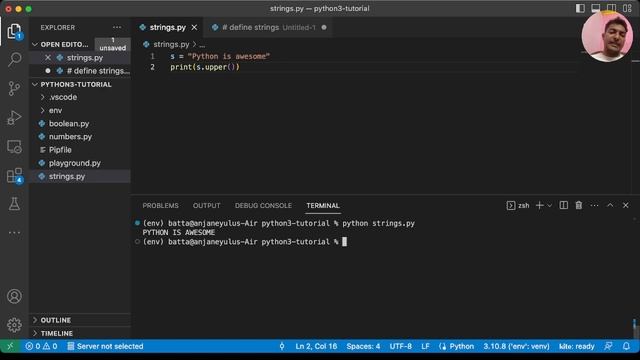This screenshot has height=360, width=640.
Task: Open the Problems panel tab
Action: [160, 205]
